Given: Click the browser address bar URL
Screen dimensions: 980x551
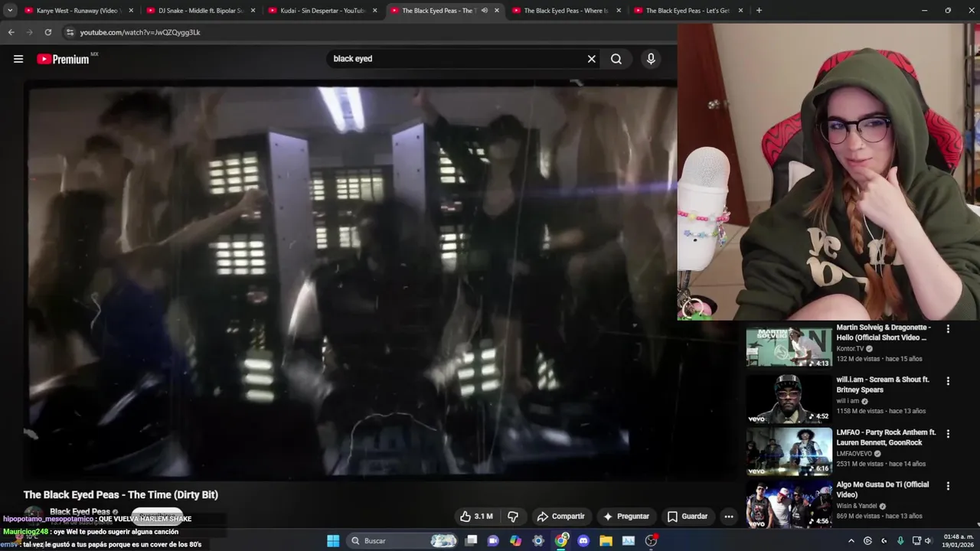Looking at the screenshot, I should 140,32.
